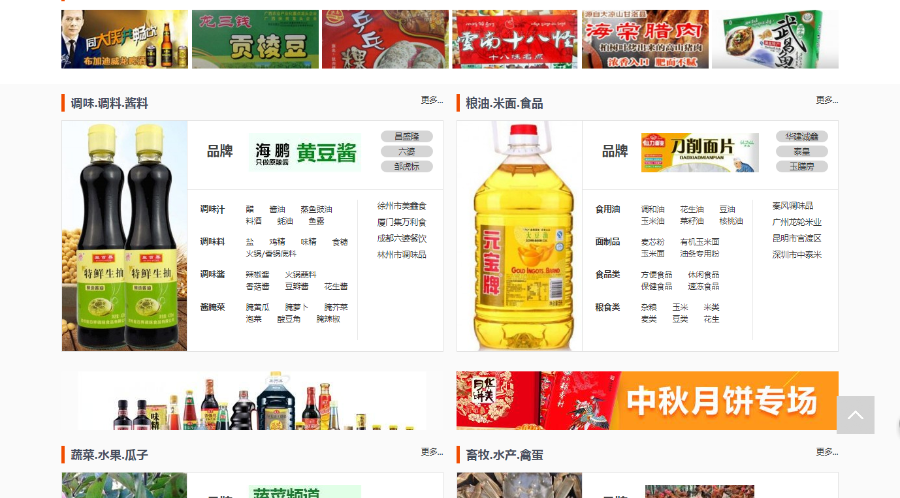
Task: Open the 面制品 category
Action: coord(607,242)
